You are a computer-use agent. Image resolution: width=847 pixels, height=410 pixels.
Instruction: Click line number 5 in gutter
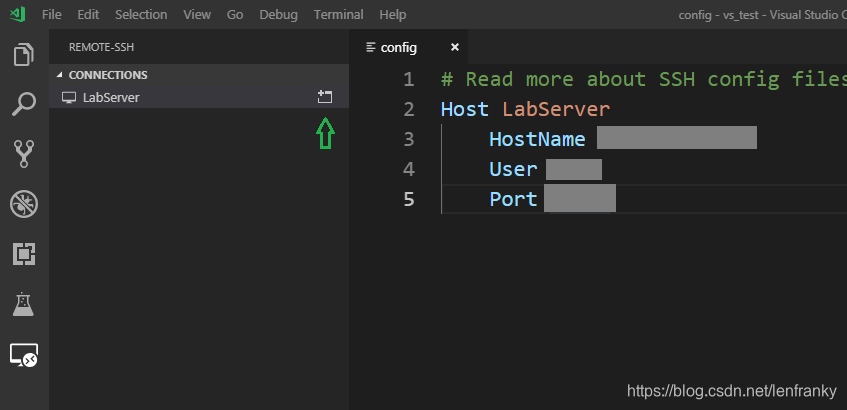[409, 199]
